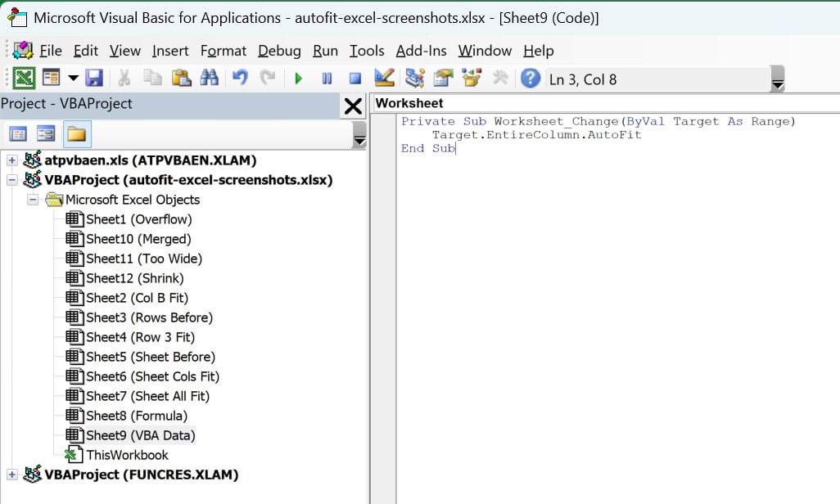Select the Microsoft Excel Objects folder label
The height and width of the screenshot is (504, 840).
(x=133, y=200)
